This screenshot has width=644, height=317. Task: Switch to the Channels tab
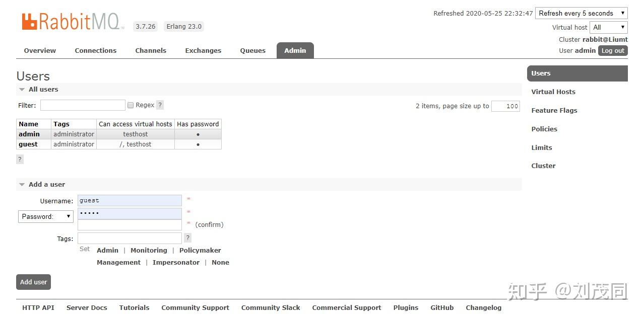tap(151, 50)
